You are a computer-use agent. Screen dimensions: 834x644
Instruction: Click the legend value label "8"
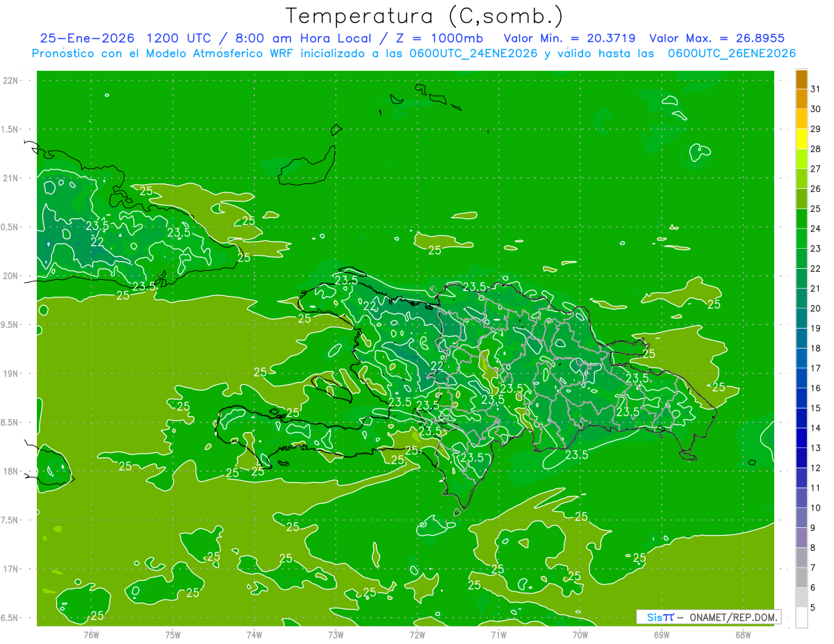[x=813, y=547]
